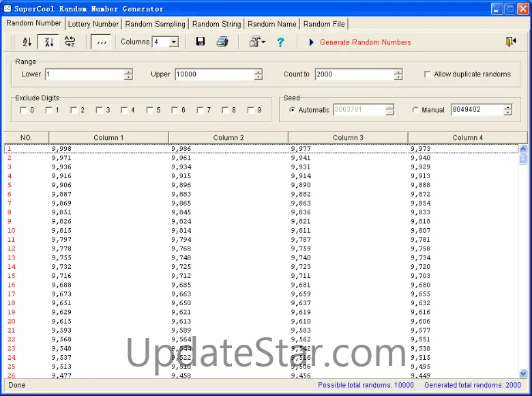Screen dimensions: 532x396
Task: Select cell 9,890 in row 5
Action: (301, 185)
